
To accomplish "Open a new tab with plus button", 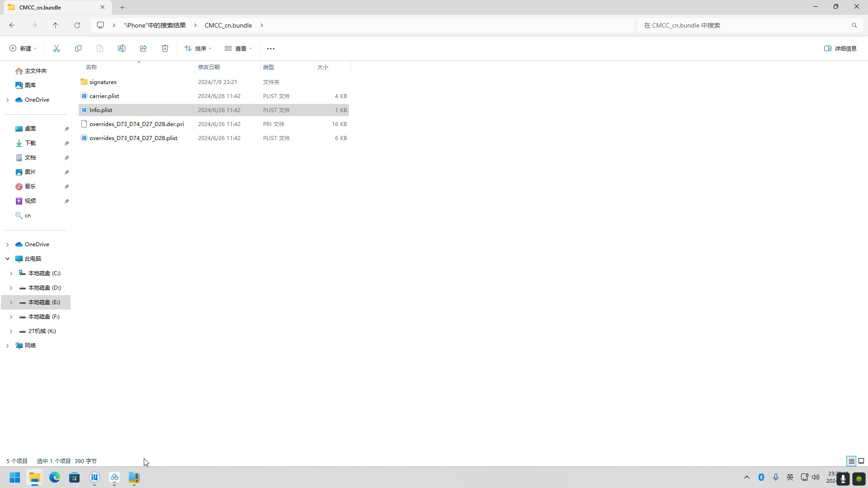I will click(123, 7).
